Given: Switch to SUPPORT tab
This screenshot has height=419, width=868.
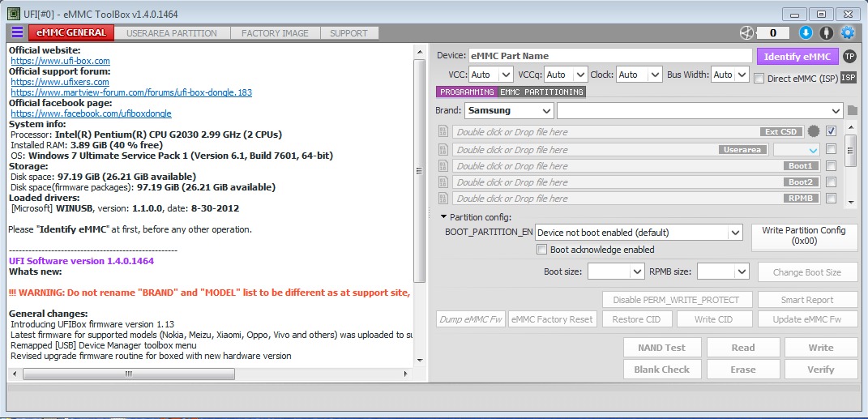Looking at the screenshot, I should coord(348,33).
